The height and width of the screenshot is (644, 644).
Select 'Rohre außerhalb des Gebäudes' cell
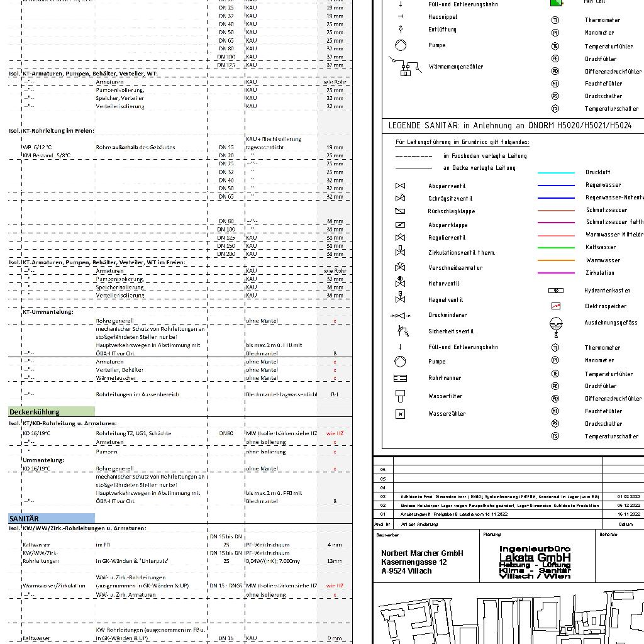coord(136,147)
